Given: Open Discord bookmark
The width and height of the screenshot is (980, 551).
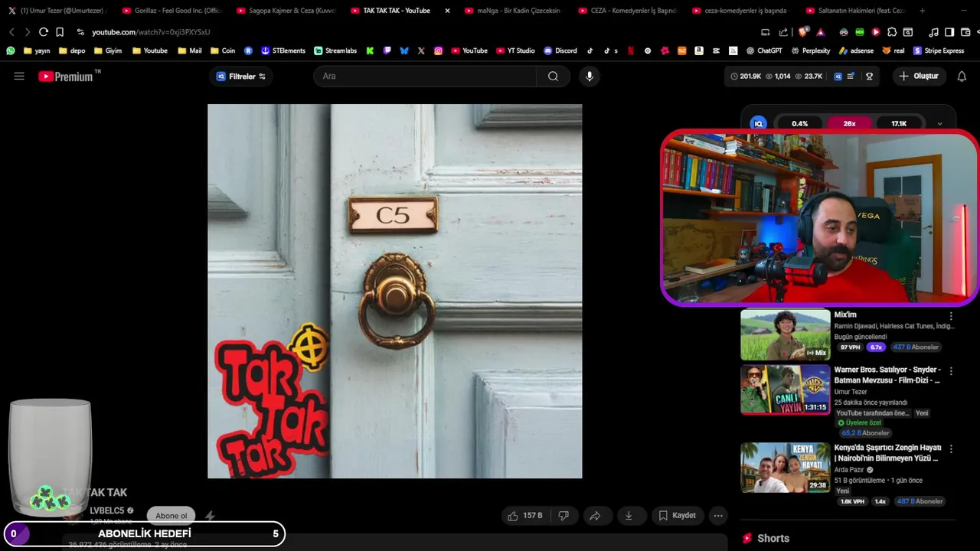Looking at the screenshot, I should coord(560,51).
